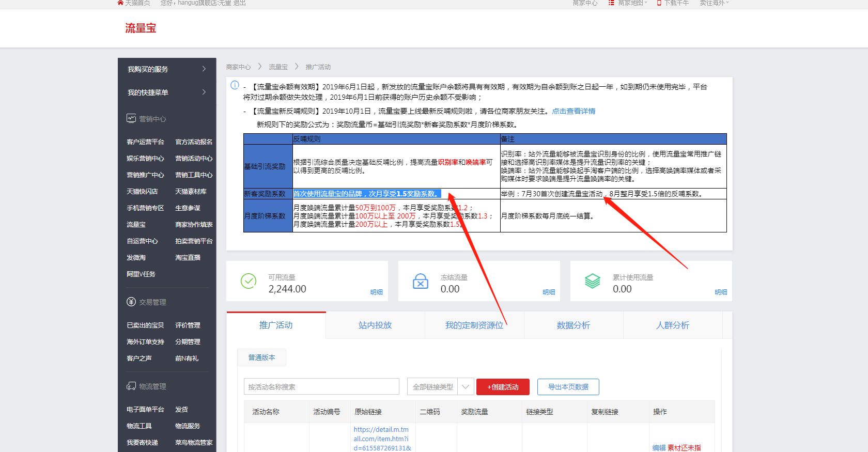Click the 冻结流量 locked bag icon
The image size is (868, 452).
[x=421, y=281]
